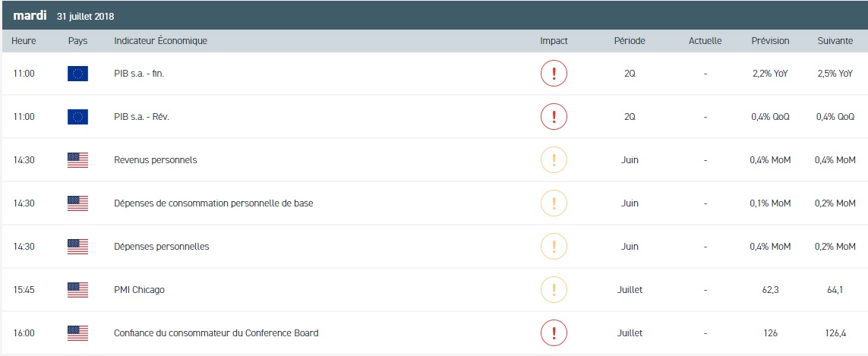
Task: Click the yellow impact icon for Dépenses personnelles
Action: click(554, 246)
